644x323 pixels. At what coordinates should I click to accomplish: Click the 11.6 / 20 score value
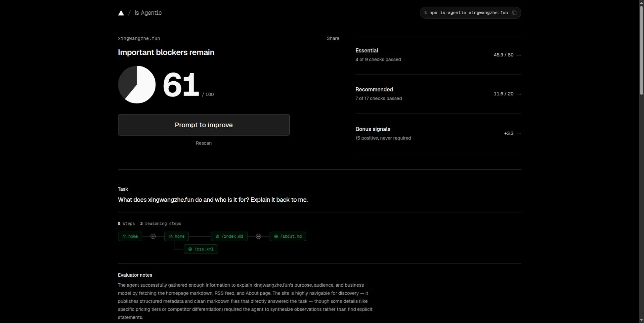(x=503, y=94)
